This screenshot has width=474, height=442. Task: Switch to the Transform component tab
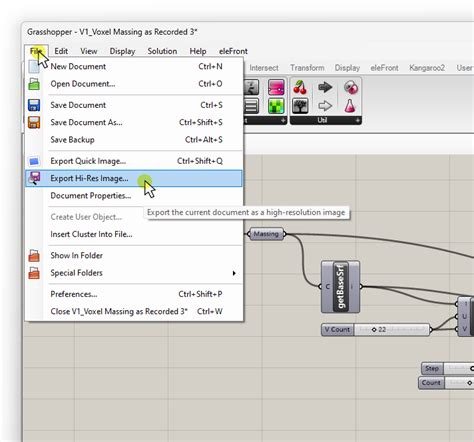tap(307, 68)
